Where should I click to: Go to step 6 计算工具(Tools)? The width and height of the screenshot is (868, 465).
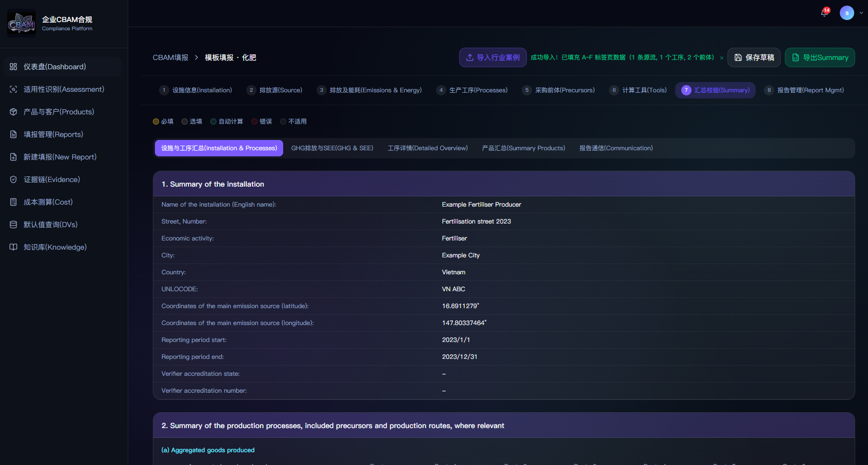638,90
